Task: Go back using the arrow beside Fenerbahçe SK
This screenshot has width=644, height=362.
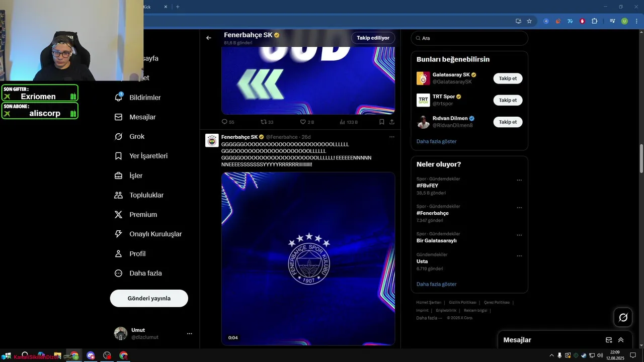Action: point(208,38)
